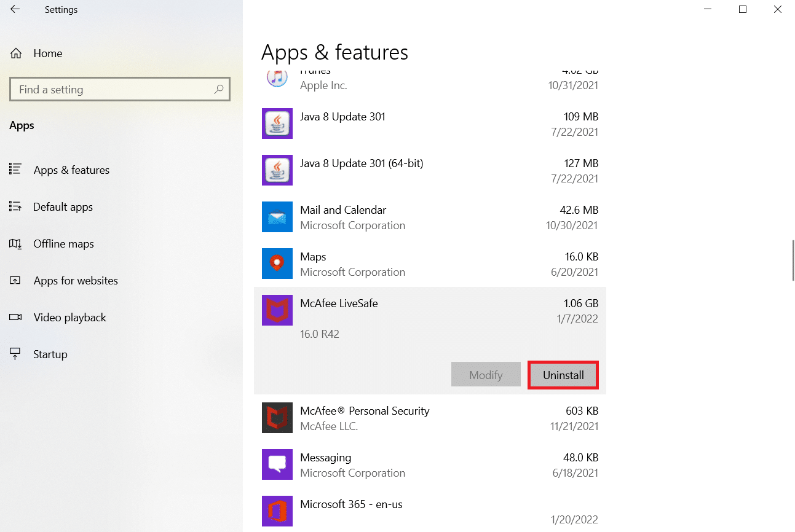This screenshot has height=532, width=795.
Task: Select the Mail and Calendar entry name
Action: tap(343, 210)
